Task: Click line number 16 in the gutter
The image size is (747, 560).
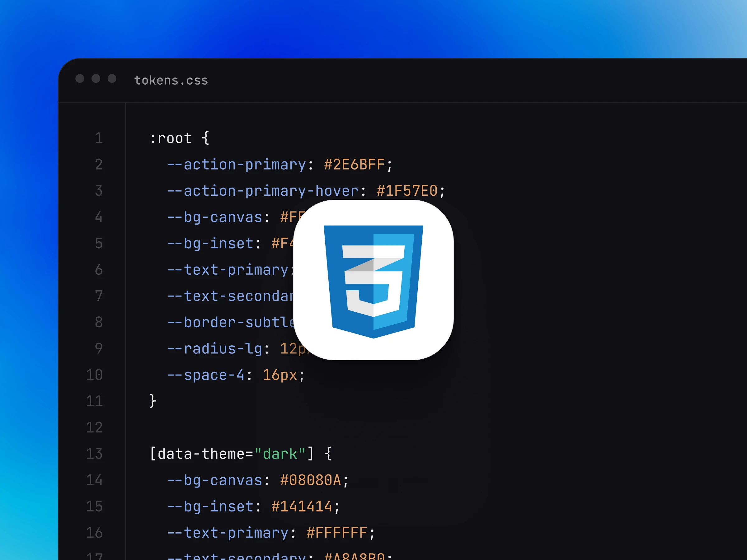Action: point(94,533)
